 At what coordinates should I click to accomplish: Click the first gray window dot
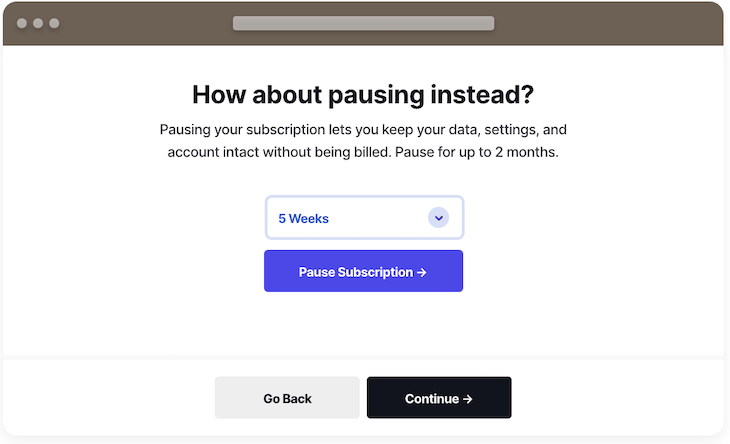click(21, 23)
